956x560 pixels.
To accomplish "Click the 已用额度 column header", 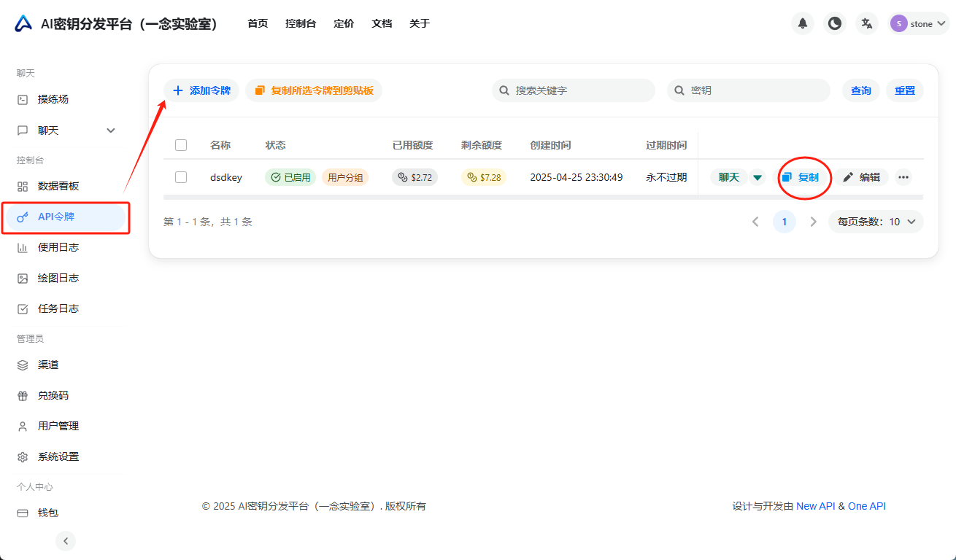I will [x=413, y=145].
